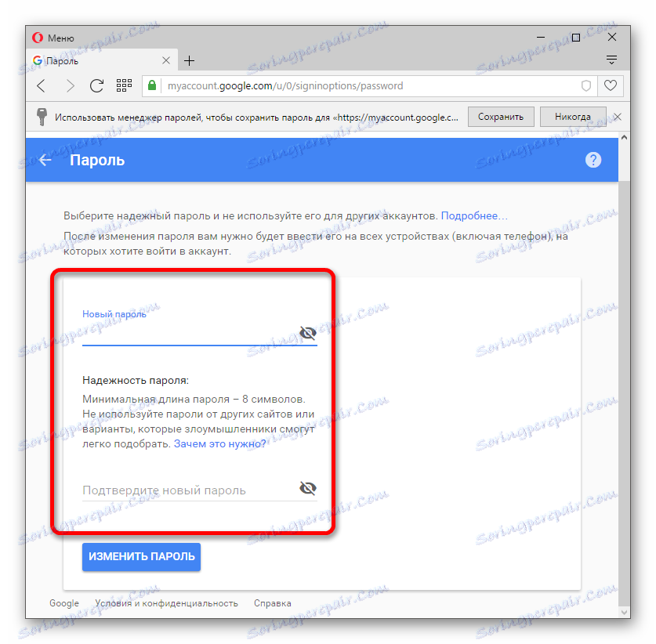Click the green padlock security icon
The image size is (656, 644).
(x=152, y=85)
